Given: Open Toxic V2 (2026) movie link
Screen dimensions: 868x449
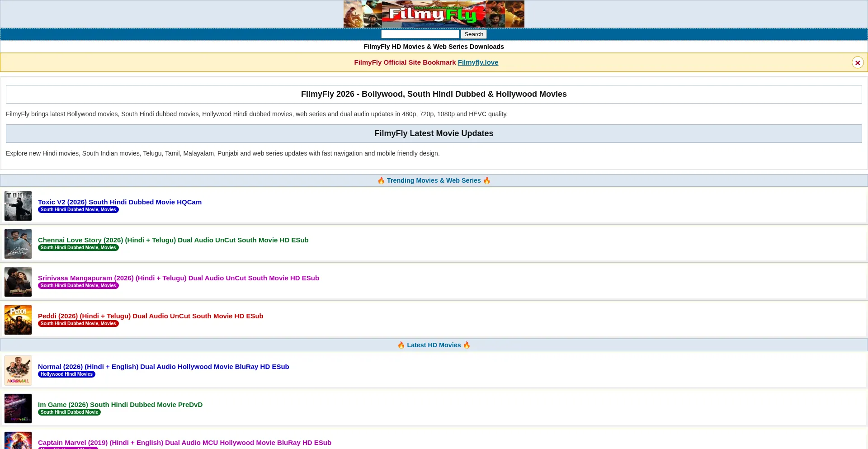Looking at the screenshot, I should click(x=120, y=202).
